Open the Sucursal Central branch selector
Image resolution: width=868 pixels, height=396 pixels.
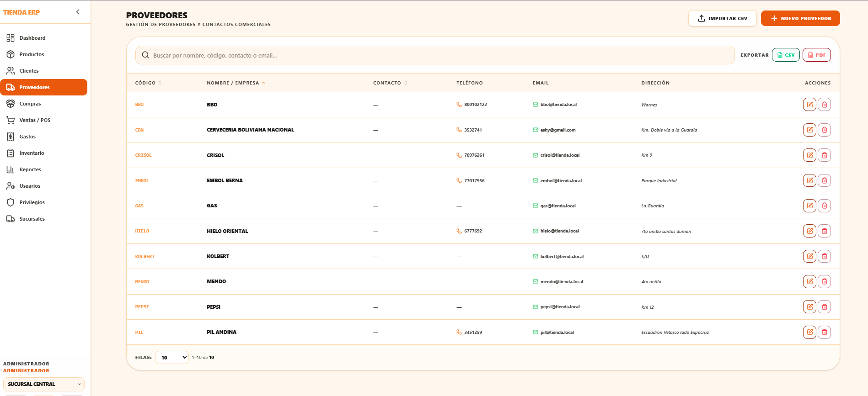click(44, 384)
